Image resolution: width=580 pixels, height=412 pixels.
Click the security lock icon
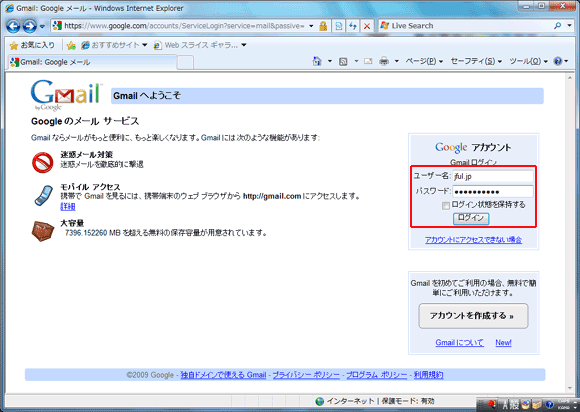323,26
